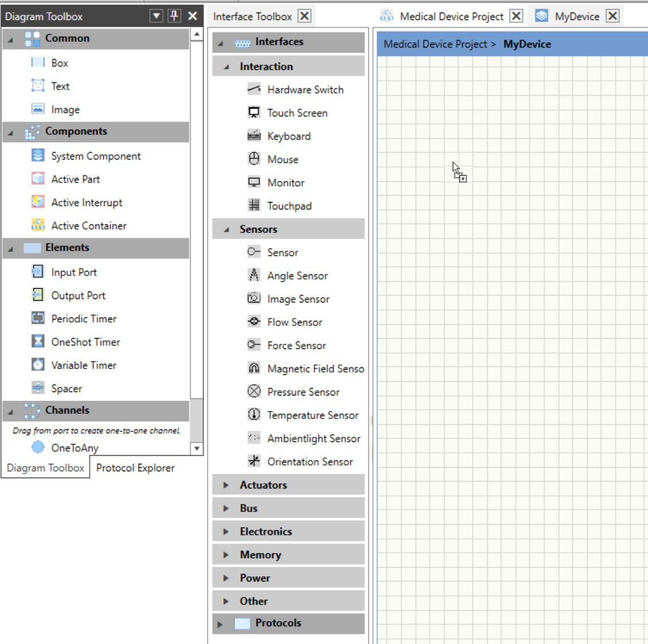Pick the Text tool icon
This screenshot has width=648, height=644.
click(x=38, y=86)
